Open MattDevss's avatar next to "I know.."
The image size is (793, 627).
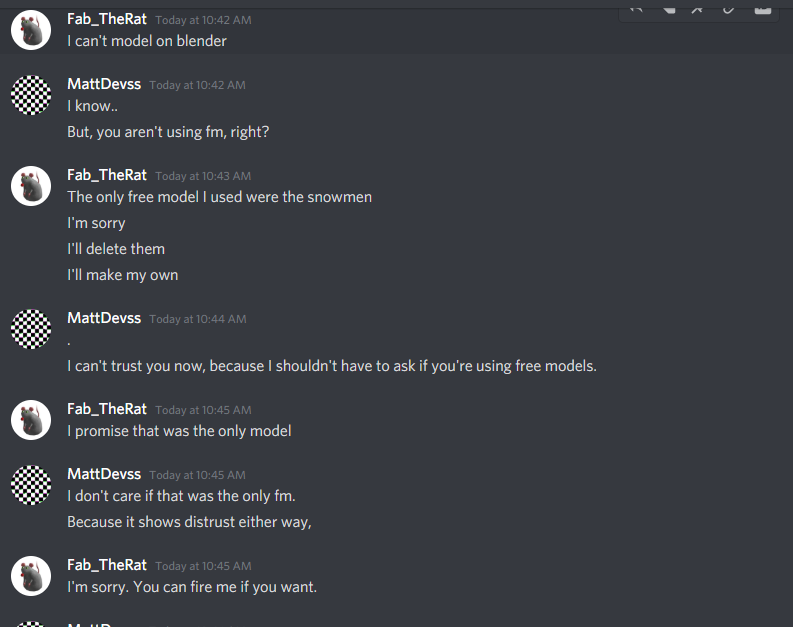tap(31, 95)
